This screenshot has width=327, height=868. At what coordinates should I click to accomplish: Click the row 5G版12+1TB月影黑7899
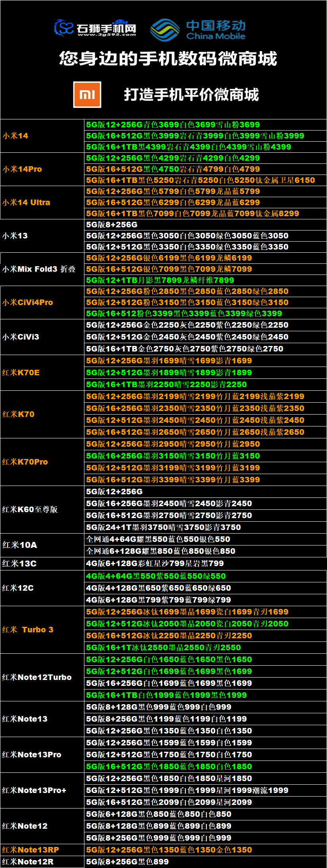coord(206,280)
